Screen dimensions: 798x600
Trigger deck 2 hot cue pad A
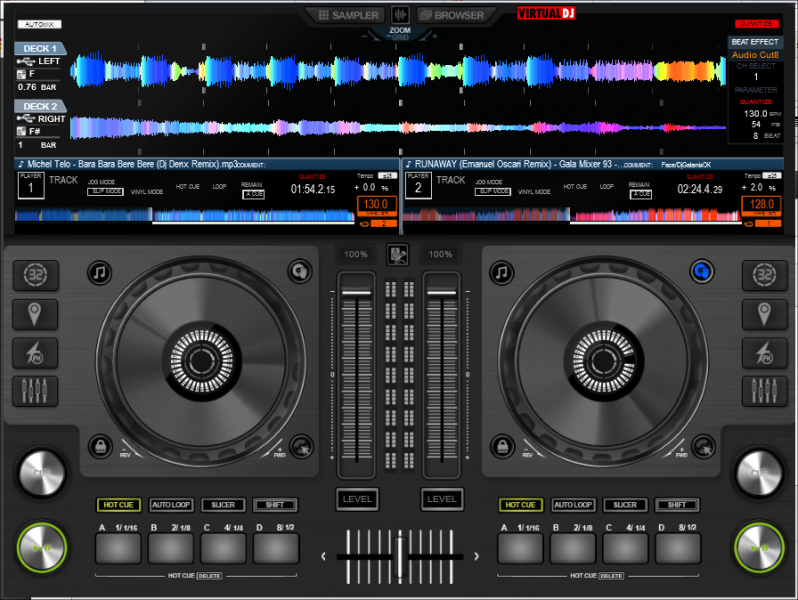click(520, 548)
